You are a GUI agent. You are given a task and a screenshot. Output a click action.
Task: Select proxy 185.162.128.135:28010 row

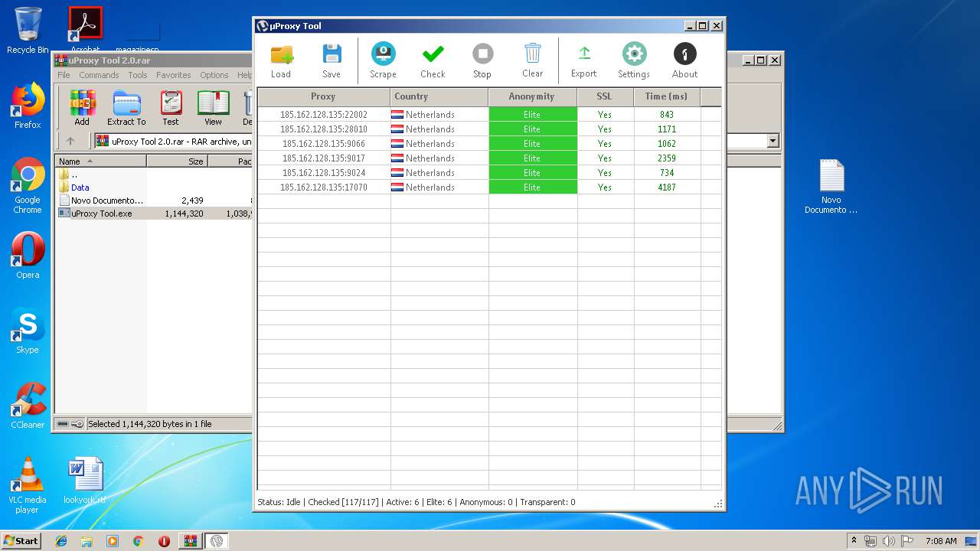tap(489, 129)
